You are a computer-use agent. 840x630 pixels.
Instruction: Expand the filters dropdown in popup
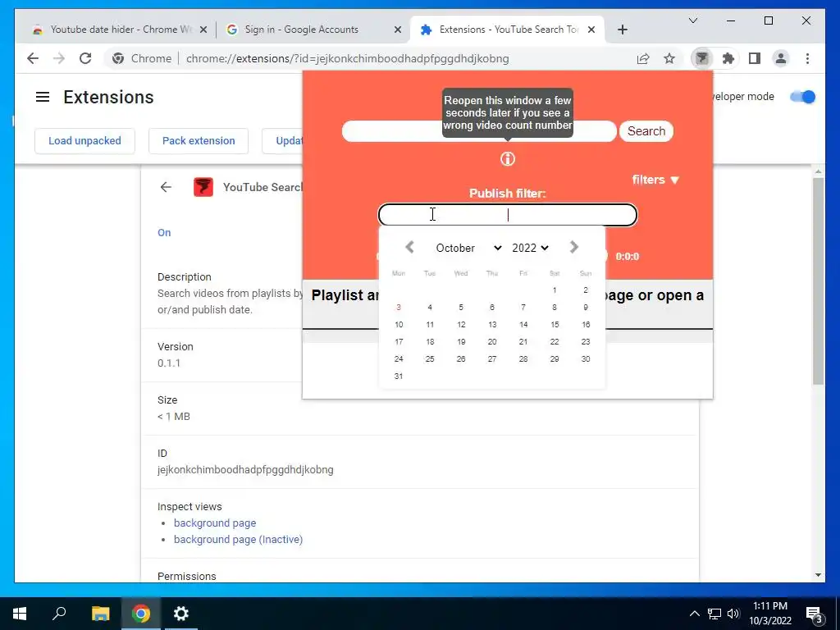click(655, 180)
